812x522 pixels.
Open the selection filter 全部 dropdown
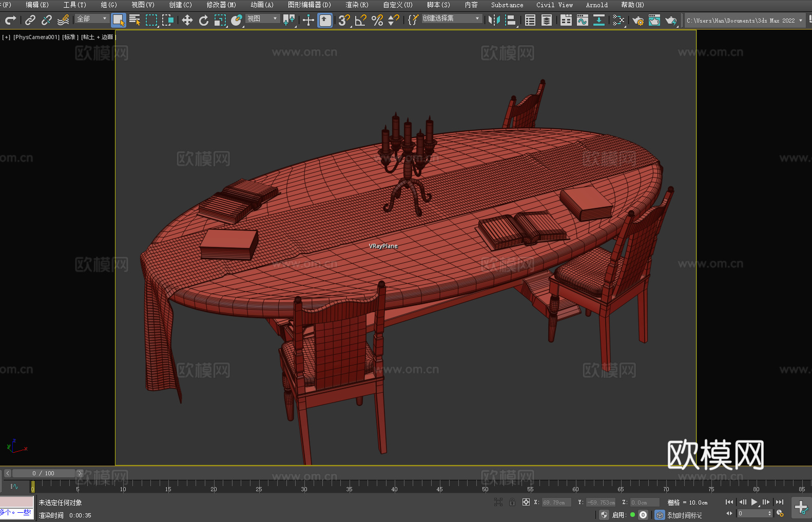click(x=92, y=18)
